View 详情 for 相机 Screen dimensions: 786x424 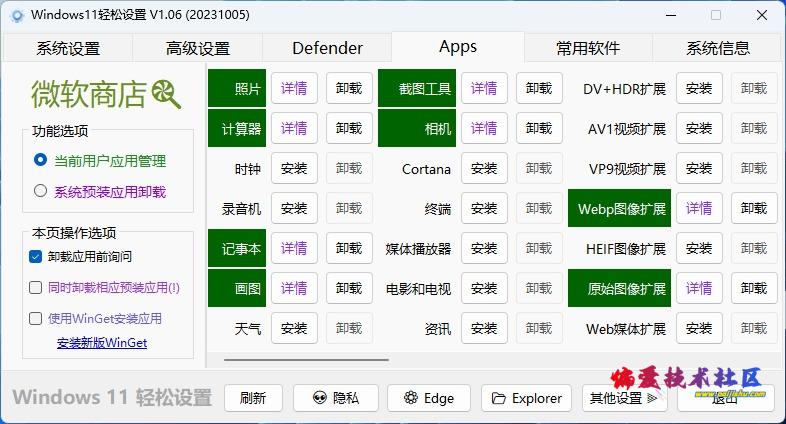click(x=484, y=128)
